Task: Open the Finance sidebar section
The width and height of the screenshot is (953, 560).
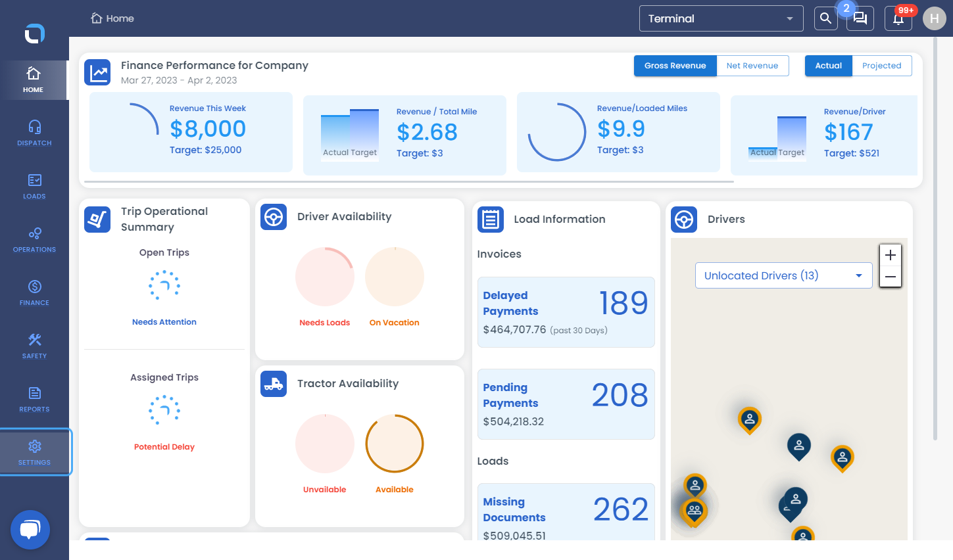Action: coord(34,292)
